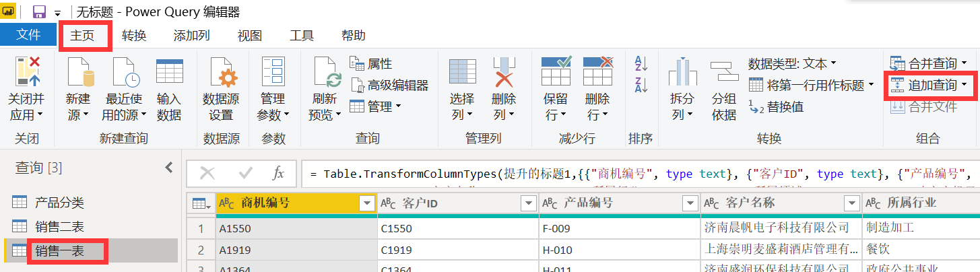The image size is (980, 272).
Task: Click cell 济南晨帆电子科技有限公司
Action: (781, 228)
